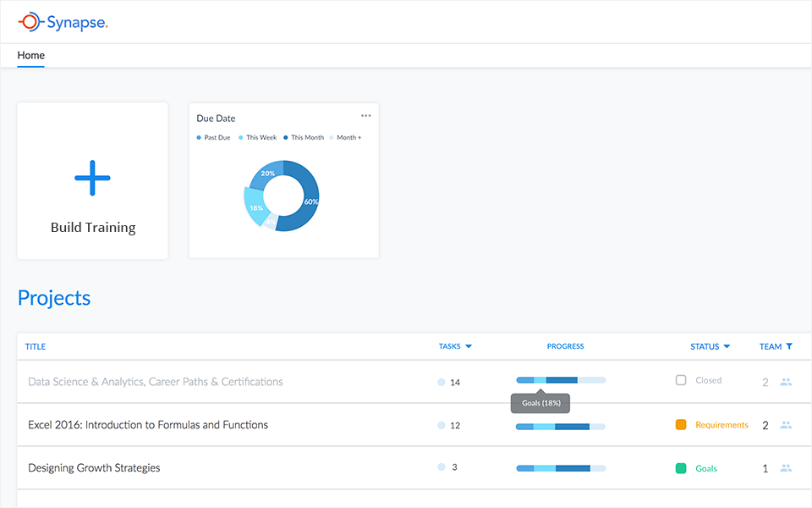
Task: Click progress bar for Data Science project
Action: pos(561,380)
